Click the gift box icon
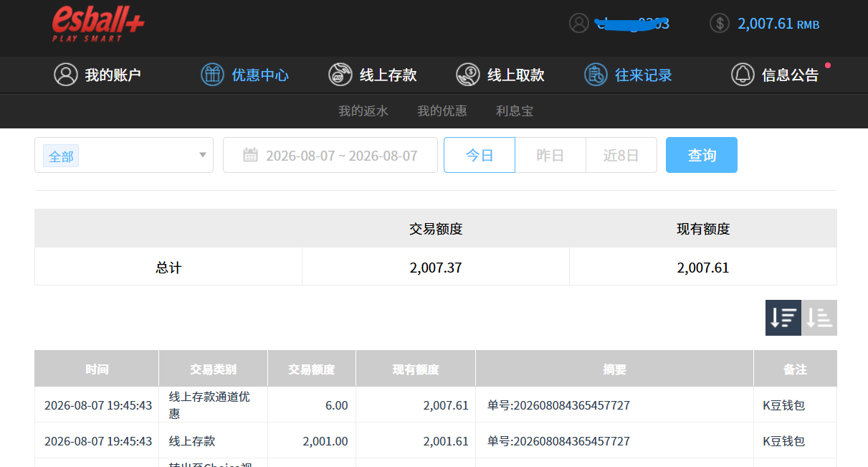The width and height of the screenshot is (868, 467). (212, 75)
